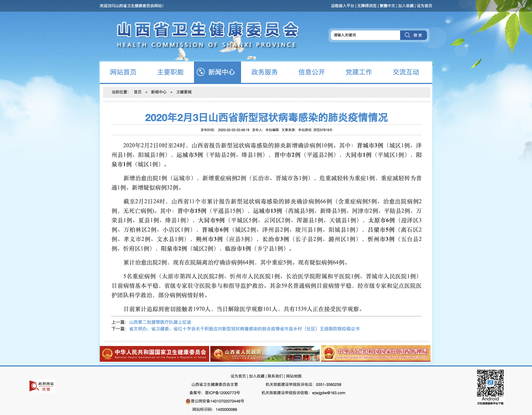Open 国家中医药管理局 banner
This screenshot has height=415, width=532.
pyautogui.click(x=376, y=353)
